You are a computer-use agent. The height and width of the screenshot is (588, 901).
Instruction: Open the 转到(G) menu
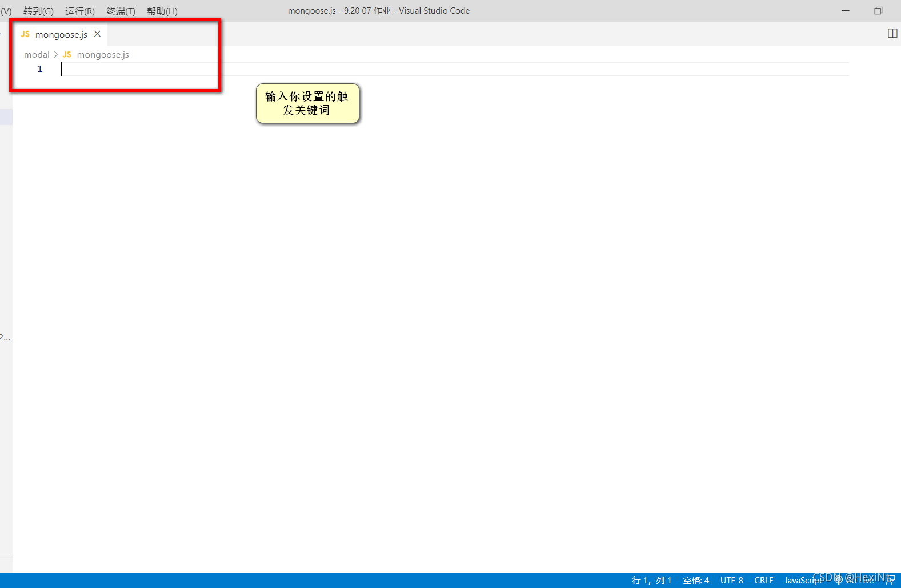tap(38, 11)
